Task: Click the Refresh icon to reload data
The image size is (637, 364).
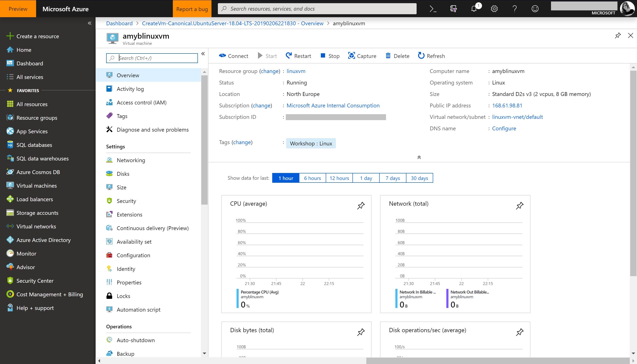Action: (x=421, y=56)
